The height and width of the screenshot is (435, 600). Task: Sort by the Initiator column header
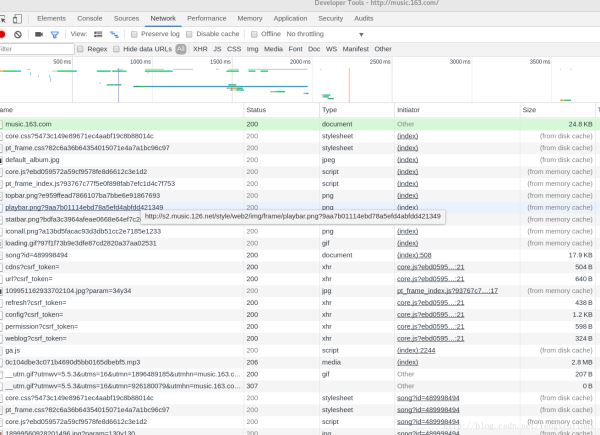click(x=457, y=110)
